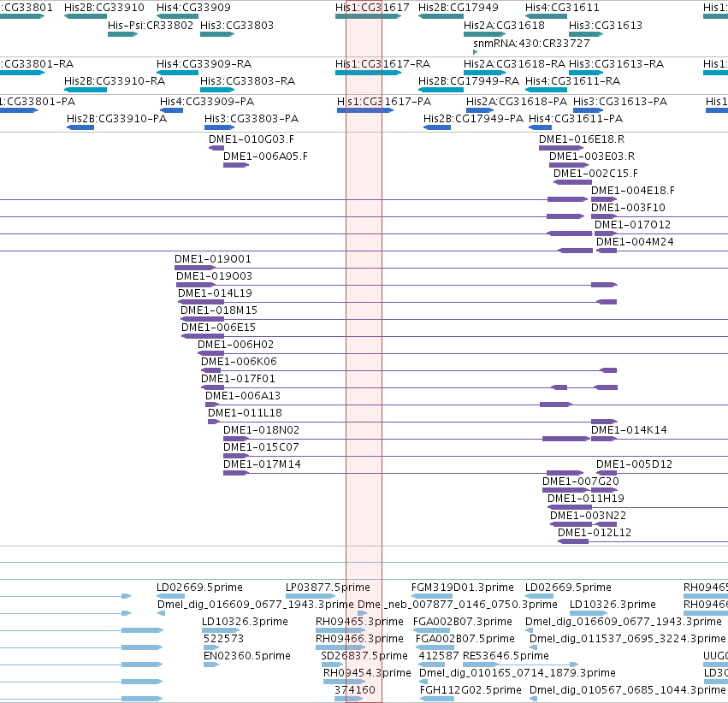Click EST DME1-011H19
The width and height of the screenshot is (728, 703).
(x=570, y=507)
